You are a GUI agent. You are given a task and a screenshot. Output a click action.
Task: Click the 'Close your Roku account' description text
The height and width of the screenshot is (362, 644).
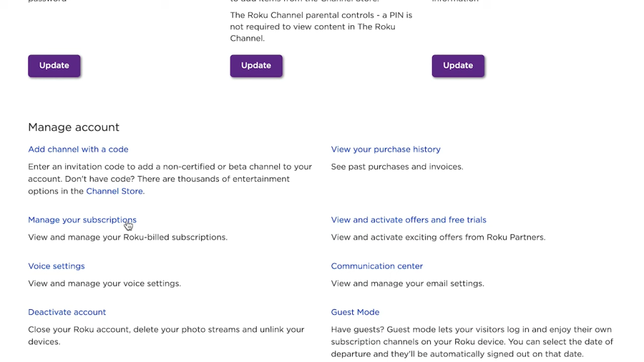coord(166,336)
